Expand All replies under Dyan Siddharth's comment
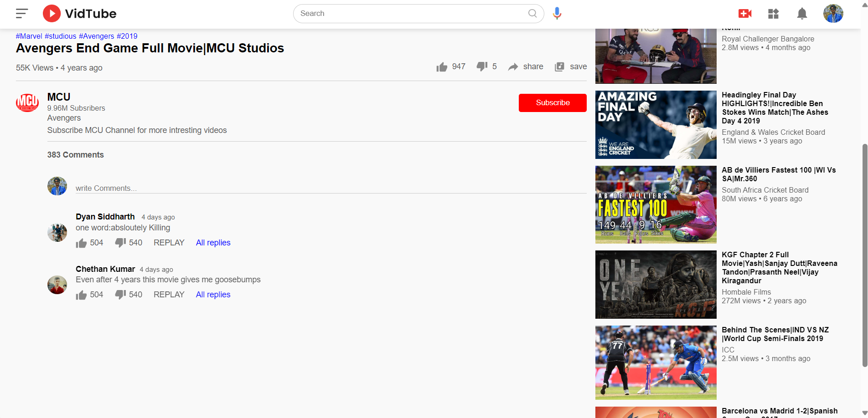 pos(213,243)
